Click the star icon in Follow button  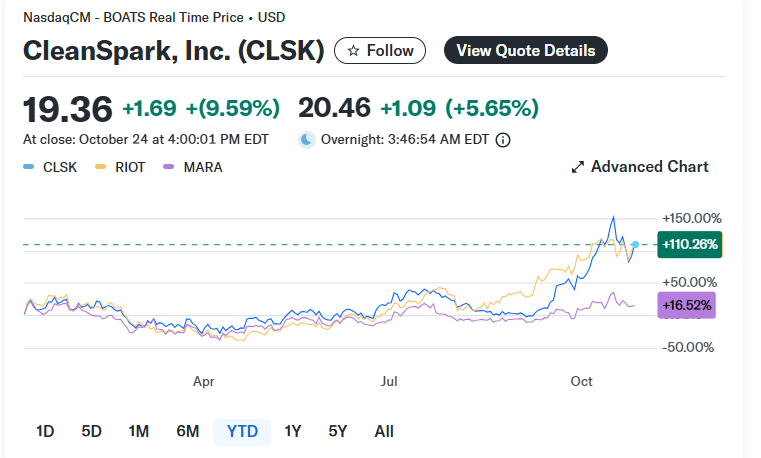point(353,50)
